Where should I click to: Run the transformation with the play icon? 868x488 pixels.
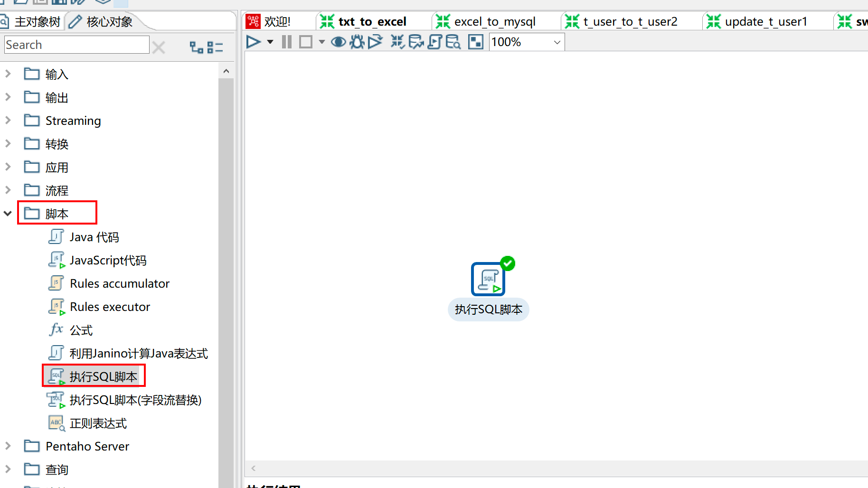[x=254, y=42]
